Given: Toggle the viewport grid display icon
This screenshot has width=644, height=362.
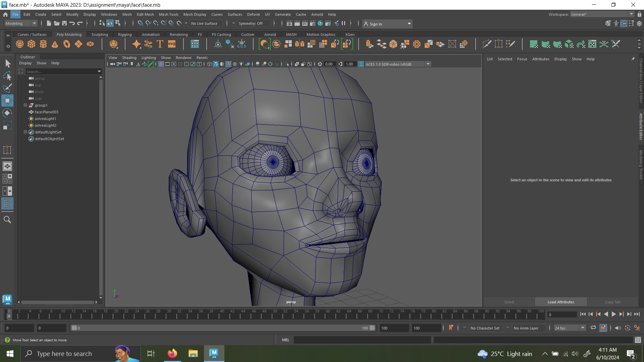Looking at the screenshot, I should click(161, 64).
